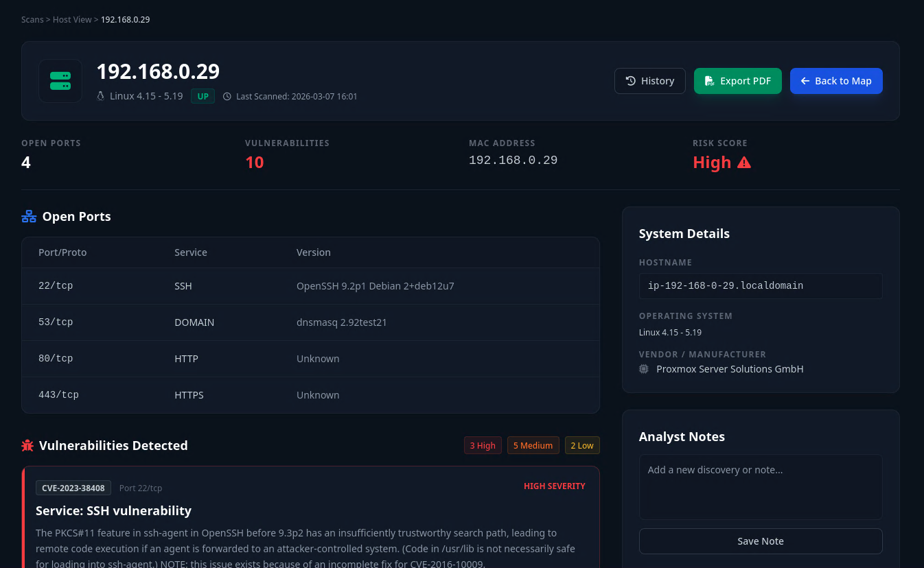Click the CVE-2023-38408 tag

point(73,488)
